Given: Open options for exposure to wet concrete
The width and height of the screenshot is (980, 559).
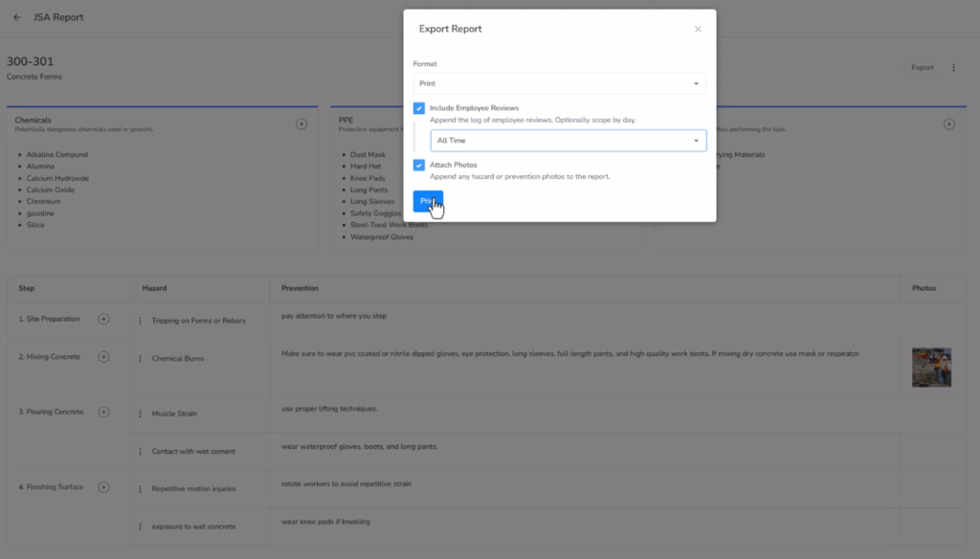Looking at the screenshot, I should [140, 526].
